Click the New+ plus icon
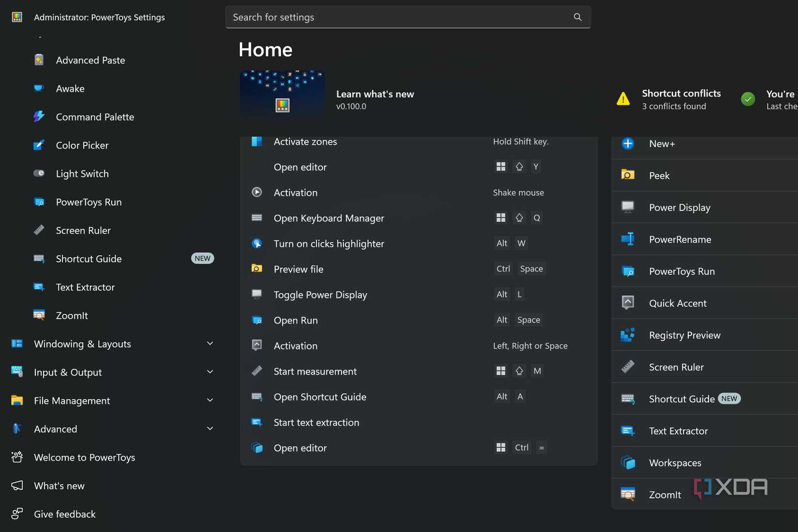 tap(628, 144)
